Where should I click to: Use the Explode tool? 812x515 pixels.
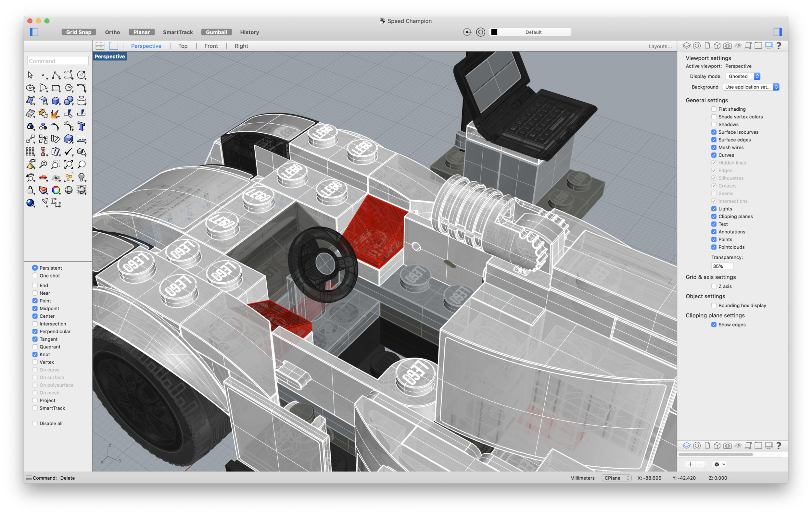[56, 114]
